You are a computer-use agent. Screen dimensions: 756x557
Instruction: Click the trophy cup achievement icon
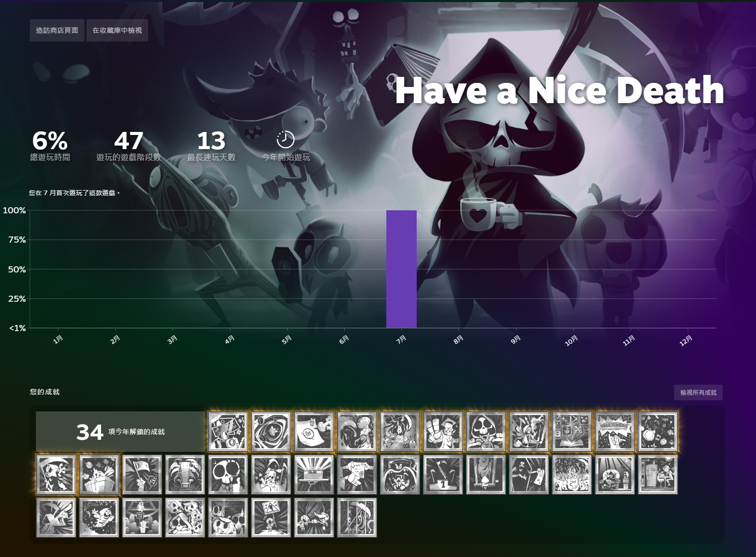[x=185, y=475]
